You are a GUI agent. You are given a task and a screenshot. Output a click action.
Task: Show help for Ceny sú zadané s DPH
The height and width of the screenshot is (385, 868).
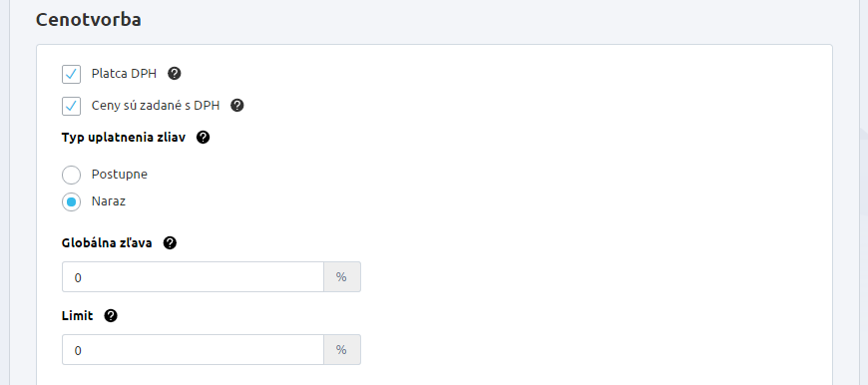[x=236, y=105]
